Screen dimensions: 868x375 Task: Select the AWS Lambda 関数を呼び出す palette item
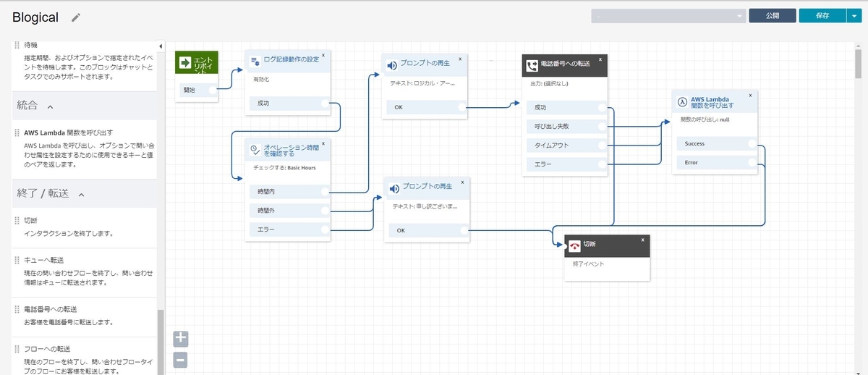point(68,132)
